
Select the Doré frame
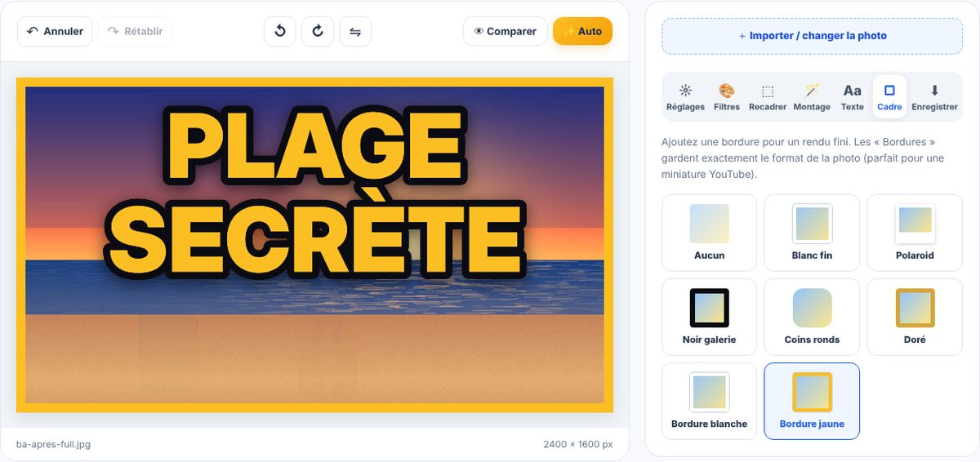click(x=915, y=317)
